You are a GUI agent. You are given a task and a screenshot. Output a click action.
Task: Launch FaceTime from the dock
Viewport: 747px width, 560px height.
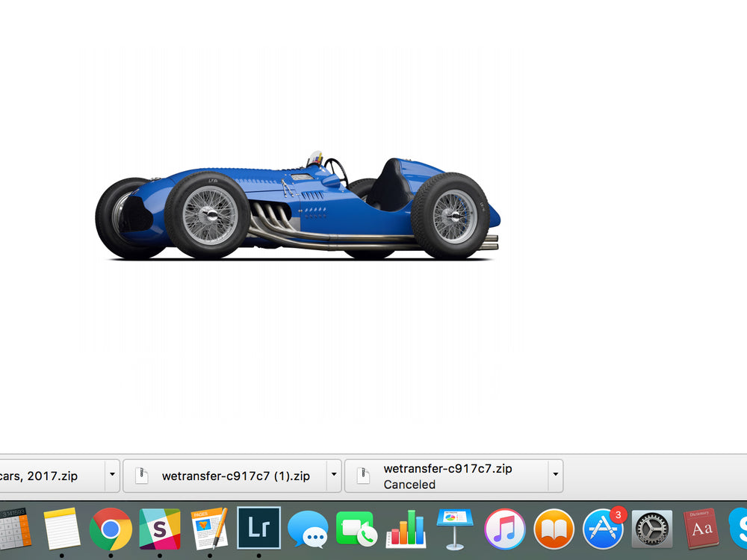click(356, 529)
